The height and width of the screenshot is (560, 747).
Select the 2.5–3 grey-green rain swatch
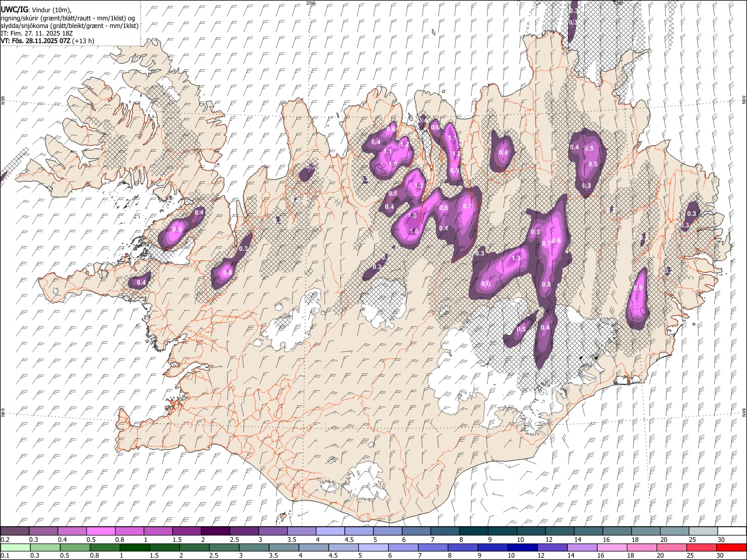224,548
